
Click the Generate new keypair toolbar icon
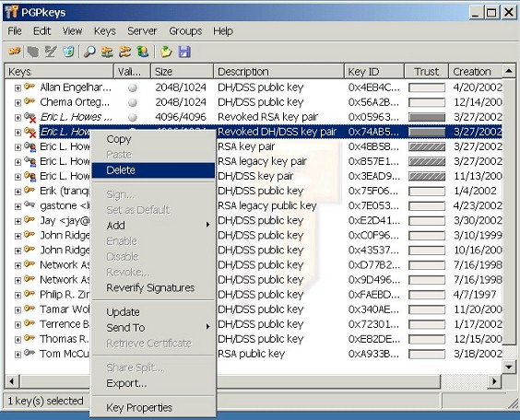point(15,52)
